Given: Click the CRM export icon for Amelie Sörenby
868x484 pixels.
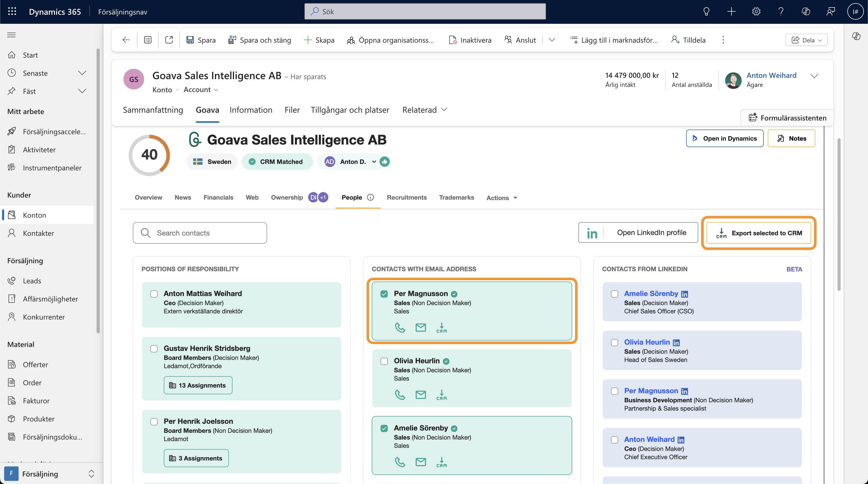Looking at the screenshot, I should pyautogui.click(x=441, y=462).
